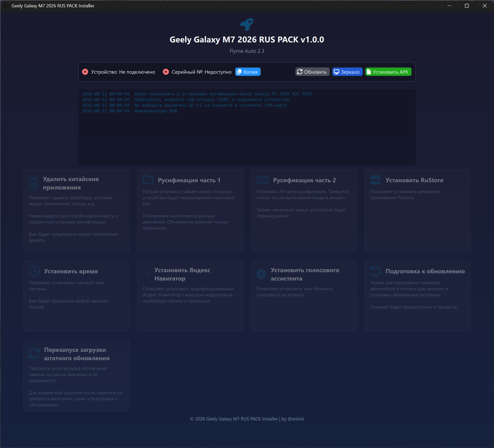Click the folder icon on Русификация часть 1
This screenshot has height=448, width=494.
(x=148, y=180)
